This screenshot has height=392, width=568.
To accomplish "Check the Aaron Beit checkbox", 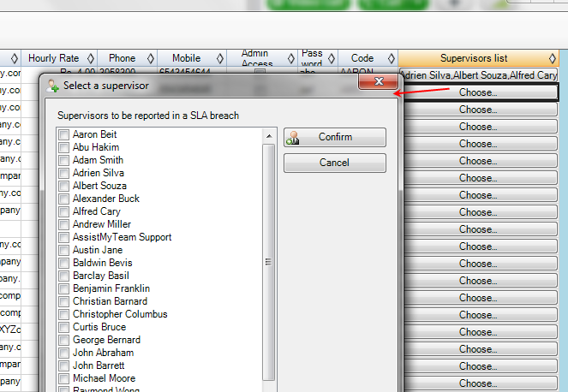I will (63, 134).
